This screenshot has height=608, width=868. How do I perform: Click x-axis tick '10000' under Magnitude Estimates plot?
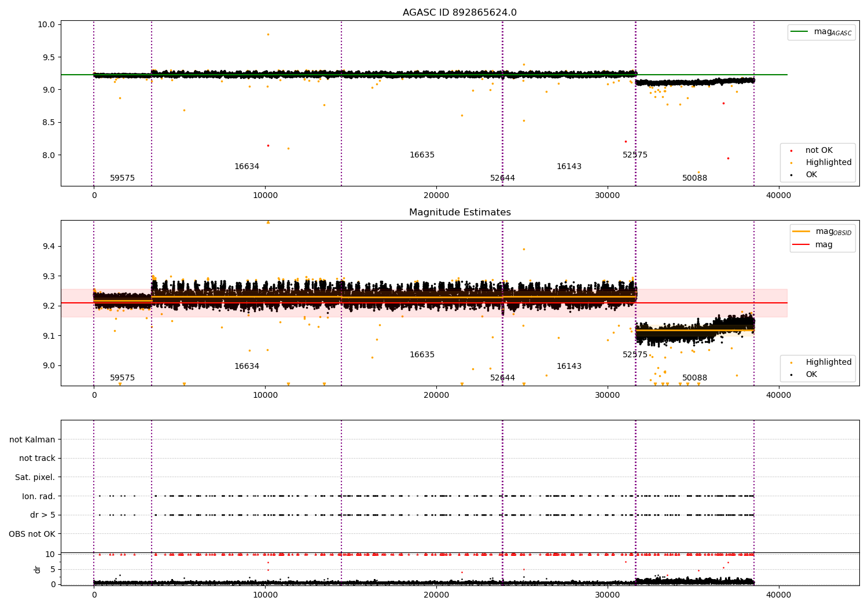(265, 395)
